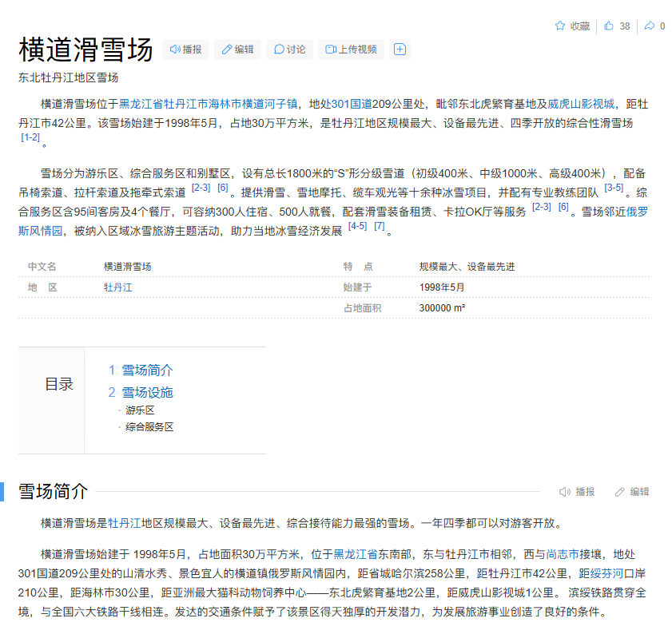Screen dimensions: 672x630
Task: Click the plus icon beside upload video
Action: (400, 50)
